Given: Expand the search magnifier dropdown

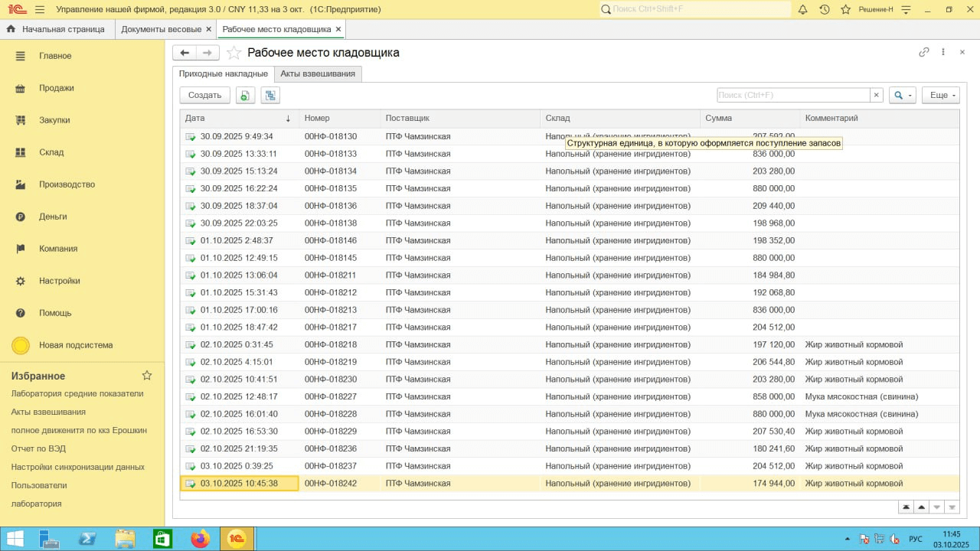Looking at the screenshot, I should tap(902, 95).
